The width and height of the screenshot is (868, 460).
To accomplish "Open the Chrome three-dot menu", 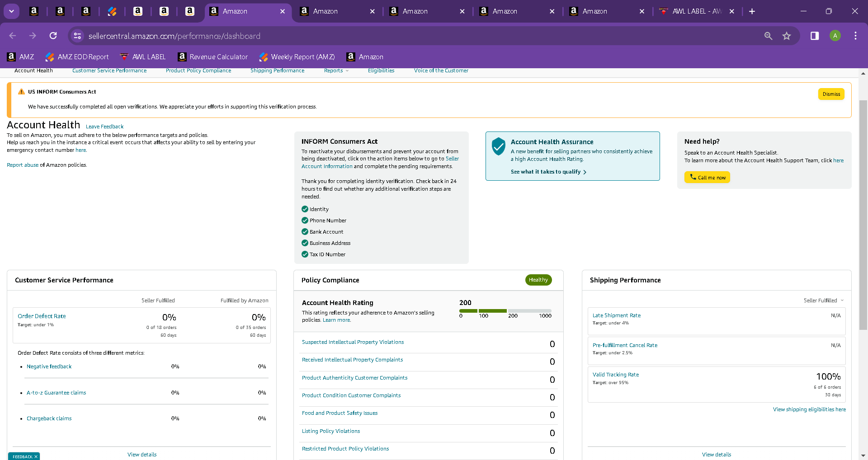I will point(855,36).
